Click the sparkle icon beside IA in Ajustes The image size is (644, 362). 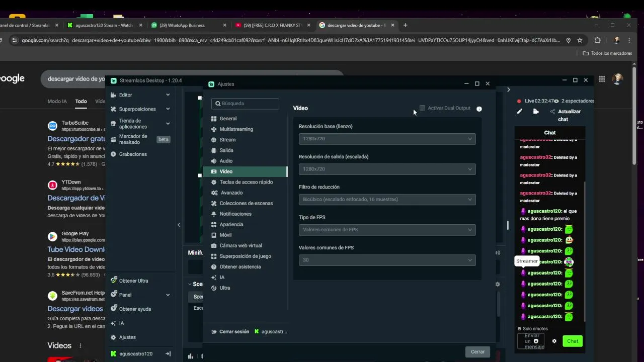pos(214,277)
